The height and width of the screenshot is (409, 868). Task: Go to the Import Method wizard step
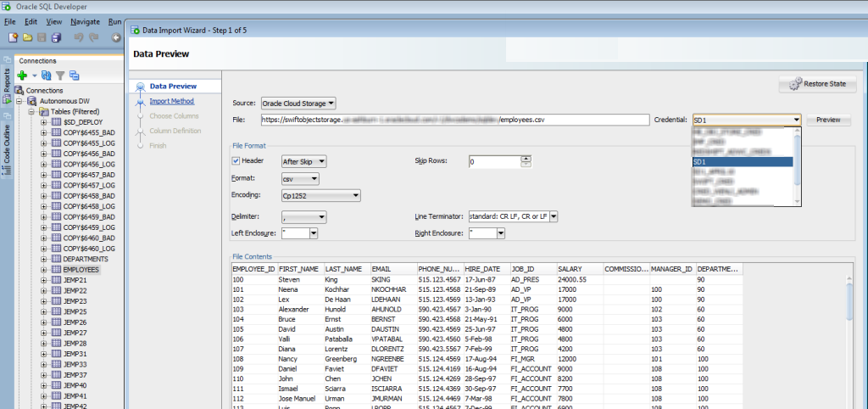tap(171, 101)
